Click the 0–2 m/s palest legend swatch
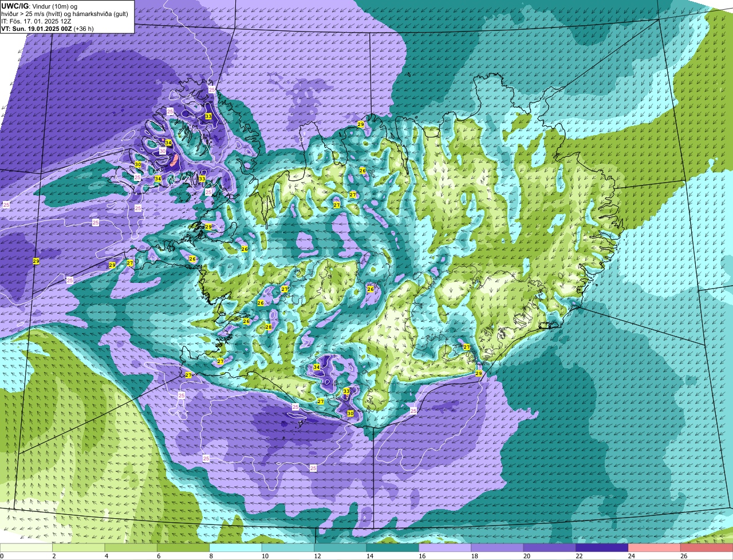Image resolution: width=733 pixels, height=560 pixels. [26, 547]
